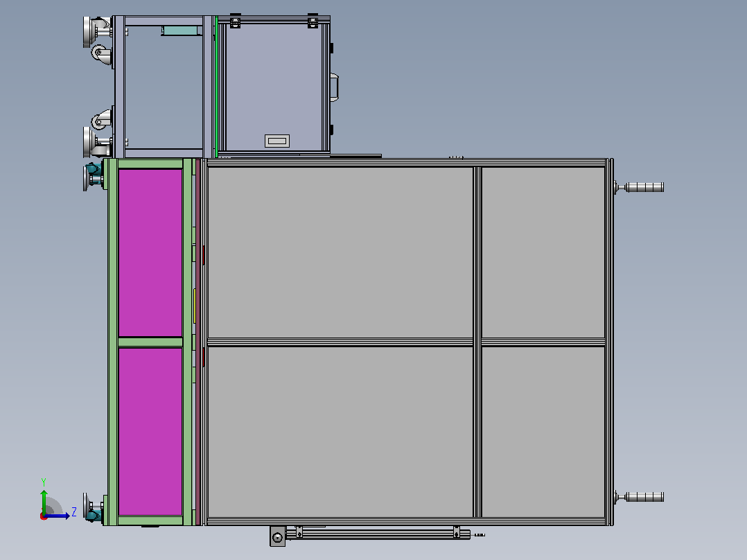Click the bright green vertical strip beside the cabinet

(216, 86)
